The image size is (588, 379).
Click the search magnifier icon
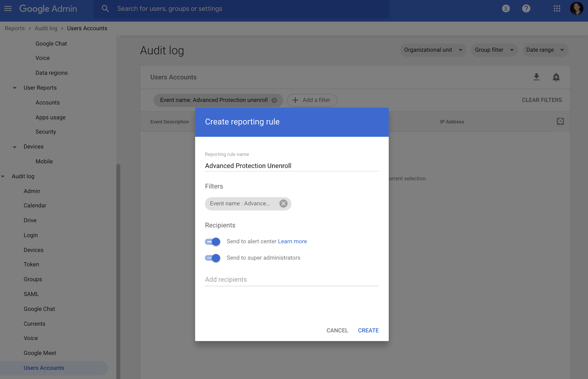tap(105, 8)
